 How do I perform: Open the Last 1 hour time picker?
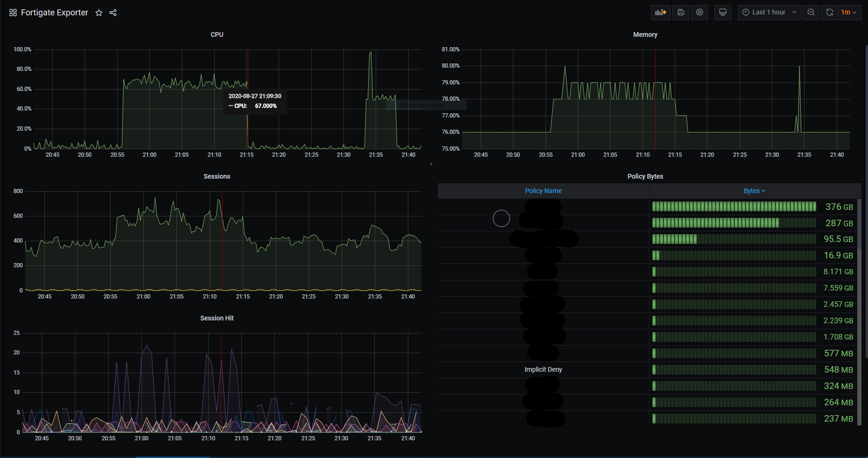point(769,13)
